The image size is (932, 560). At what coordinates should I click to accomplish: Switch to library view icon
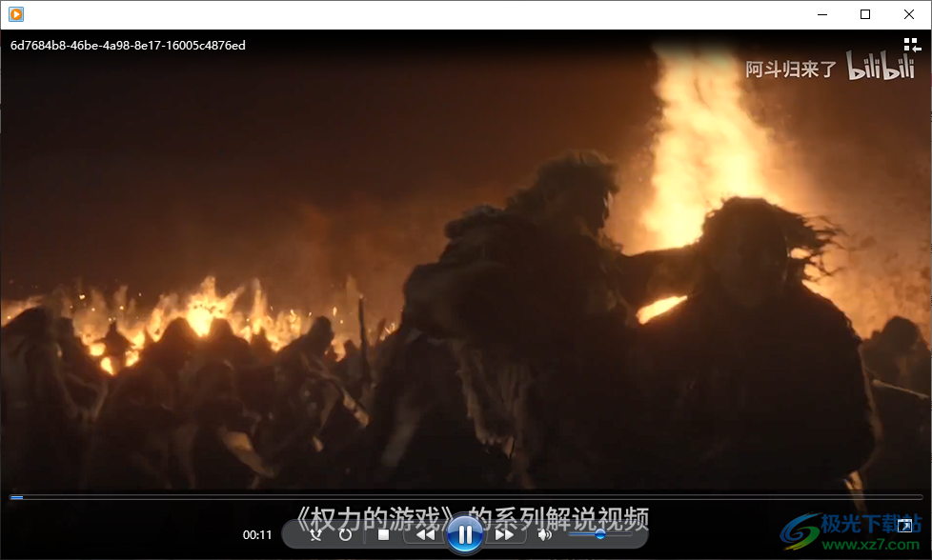pos(912,45)
